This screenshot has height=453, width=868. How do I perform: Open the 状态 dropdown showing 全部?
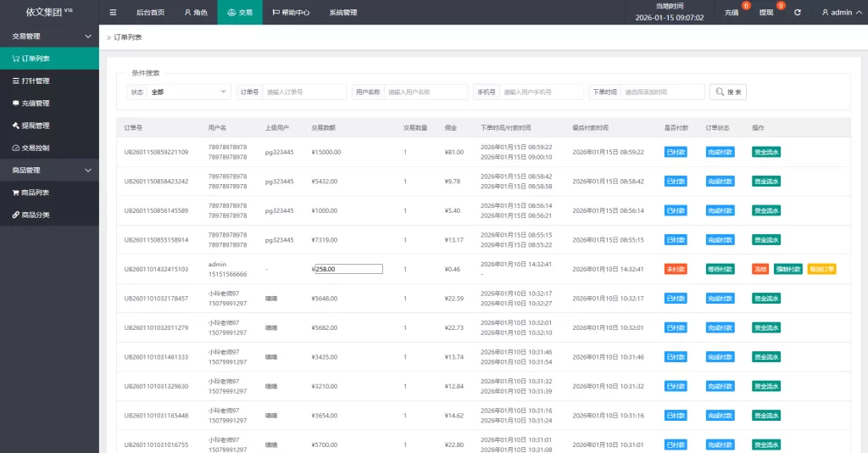click(189, 92)
